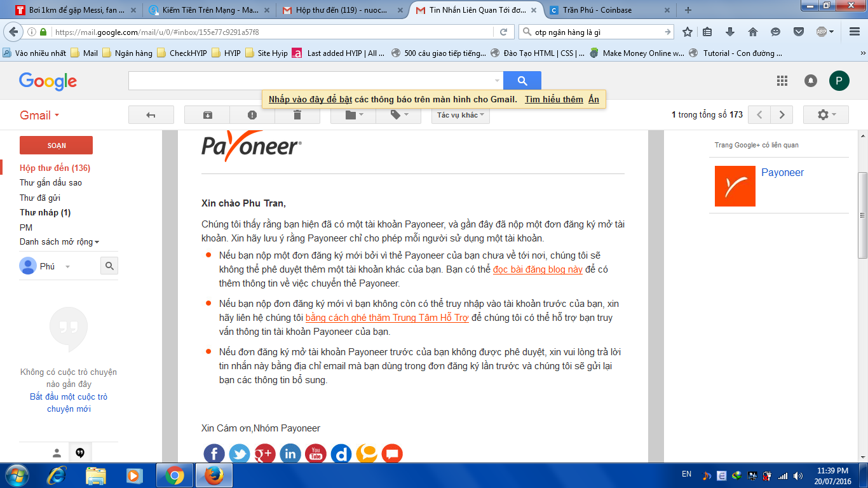Show the Firefox bookmarks list icon

tap(707, 32)
